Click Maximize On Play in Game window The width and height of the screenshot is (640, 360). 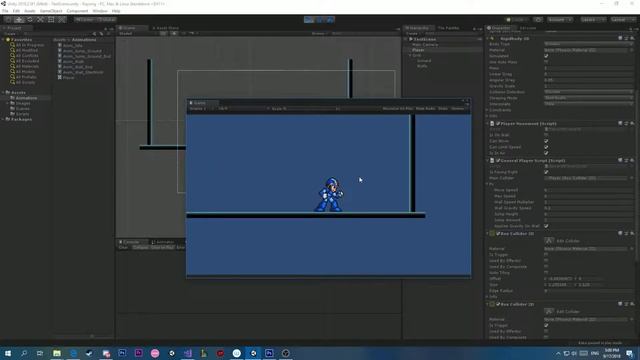[398, 109]
